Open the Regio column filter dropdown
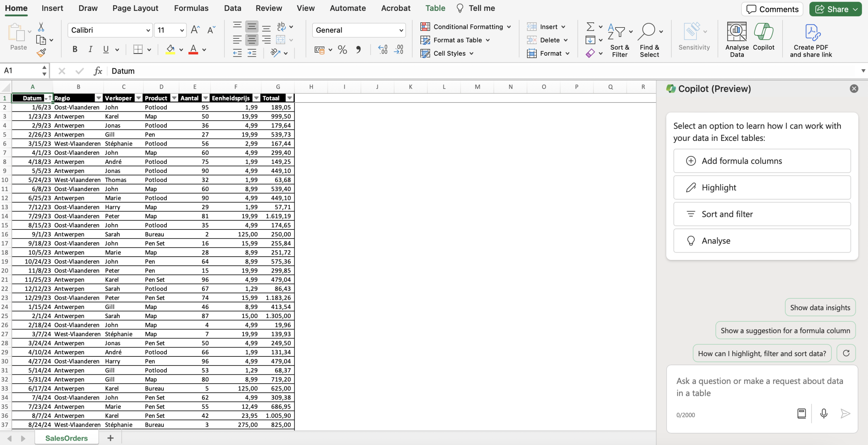 (x=98, y=98)
